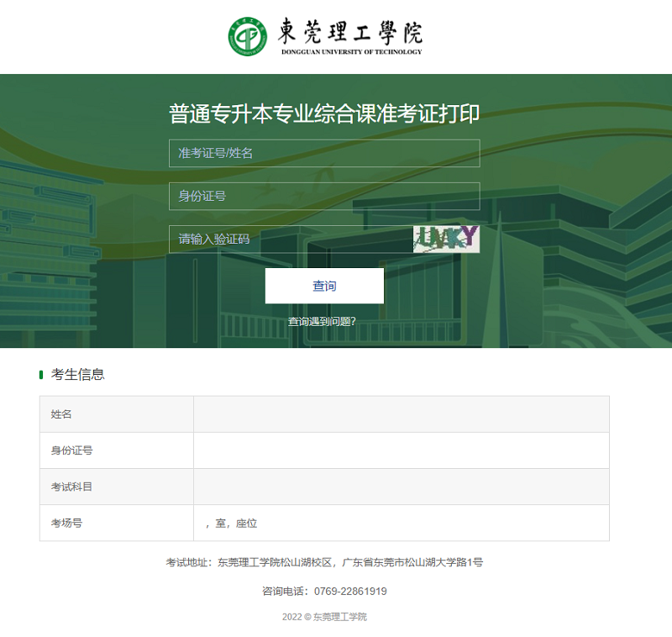Image resolution: width=672 pixels, height=637 pixels.
Task: Click the green marker beside 考生信息
Action: [x=41, y=375]
